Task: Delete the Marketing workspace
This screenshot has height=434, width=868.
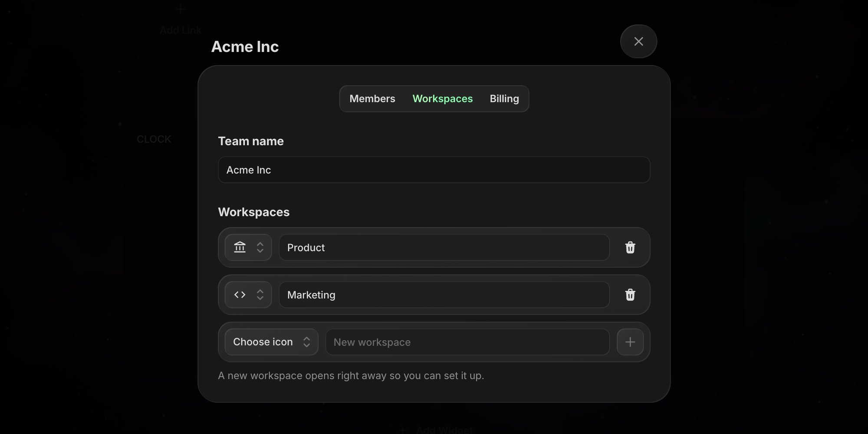Action: (630, 295)
